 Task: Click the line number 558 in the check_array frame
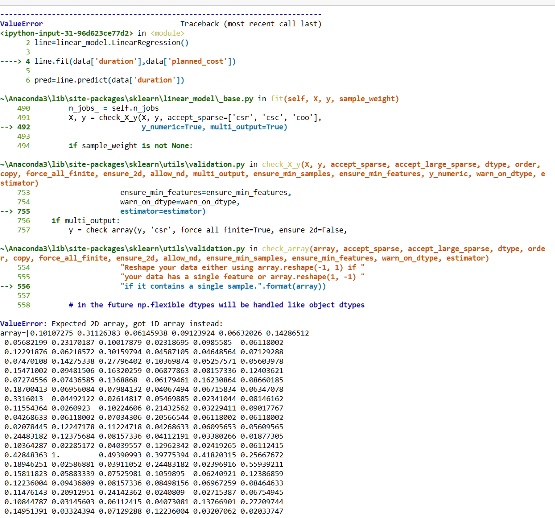click(x=23, y=305)
